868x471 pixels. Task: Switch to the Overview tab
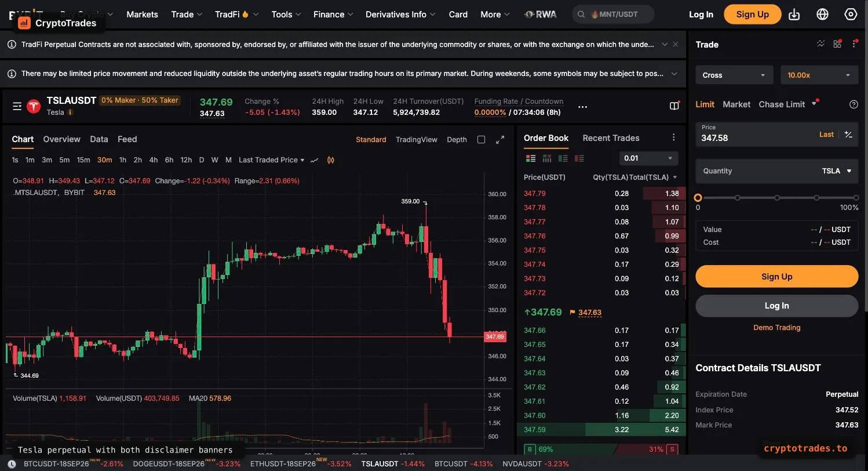tap(61, 139)
